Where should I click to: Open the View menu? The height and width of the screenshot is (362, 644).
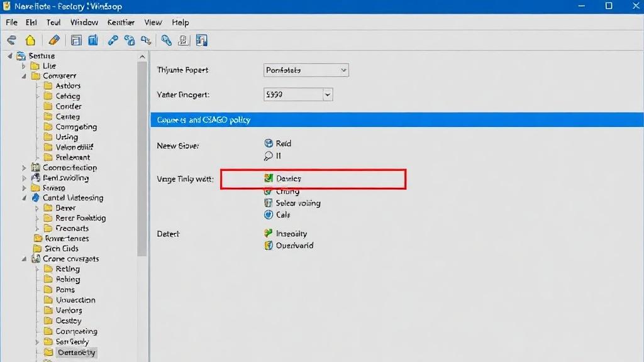[153, 23]
